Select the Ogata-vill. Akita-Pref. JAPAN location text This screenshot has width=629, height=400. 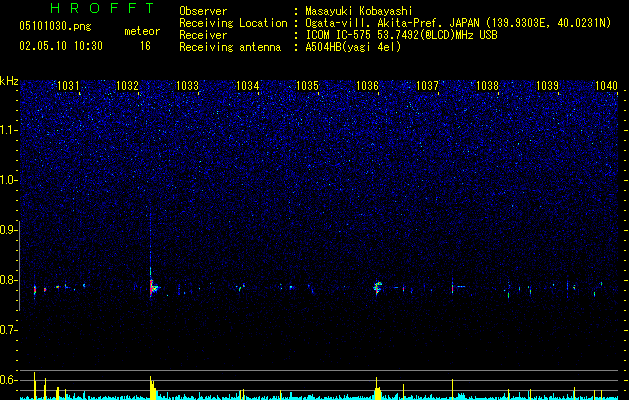click(458, 23)
